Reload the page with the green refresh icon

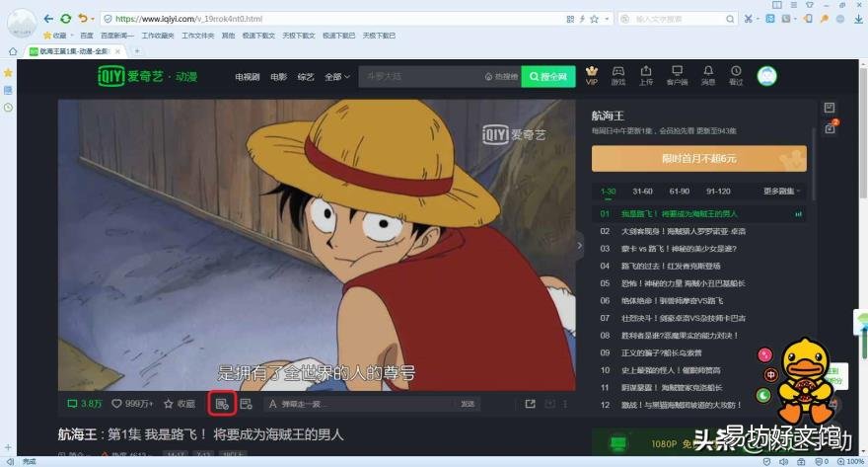coord(65,19)
